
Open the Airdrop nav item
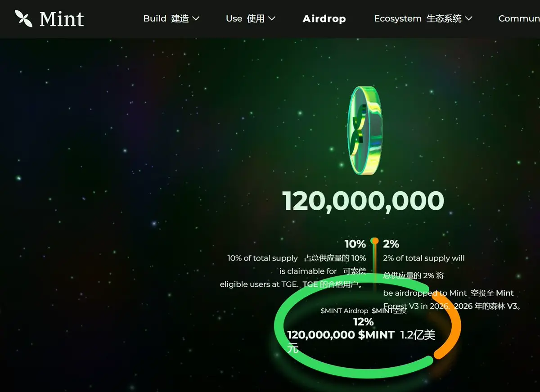click(x=324, y=19)
